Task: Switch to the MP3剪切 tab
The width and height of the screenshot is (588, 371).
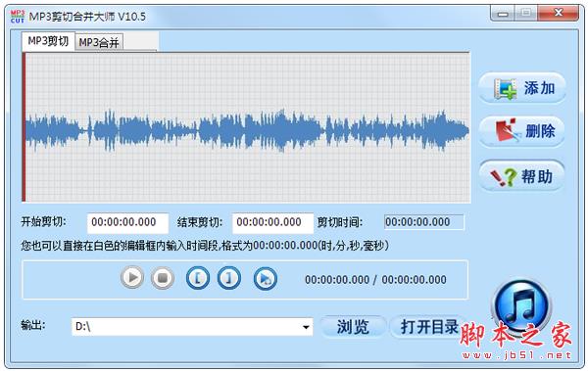Action: [x=48, y=41]
